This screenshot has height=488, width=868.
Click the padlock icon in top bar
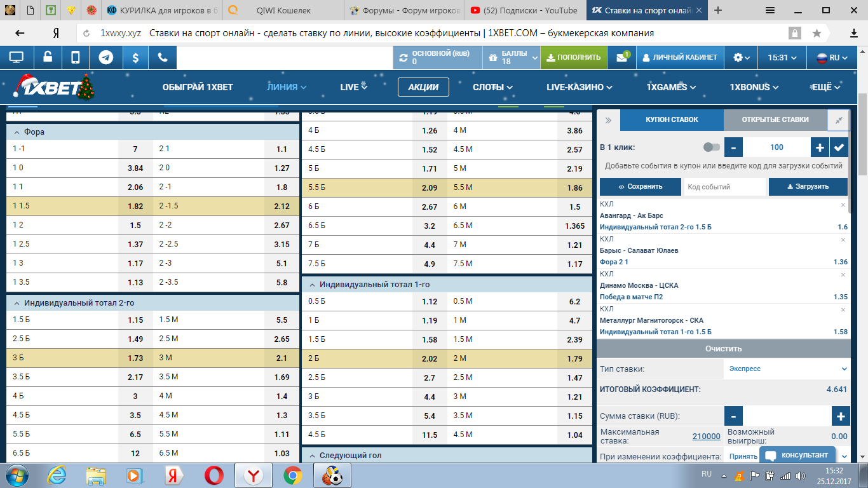(x=48, y=57)
